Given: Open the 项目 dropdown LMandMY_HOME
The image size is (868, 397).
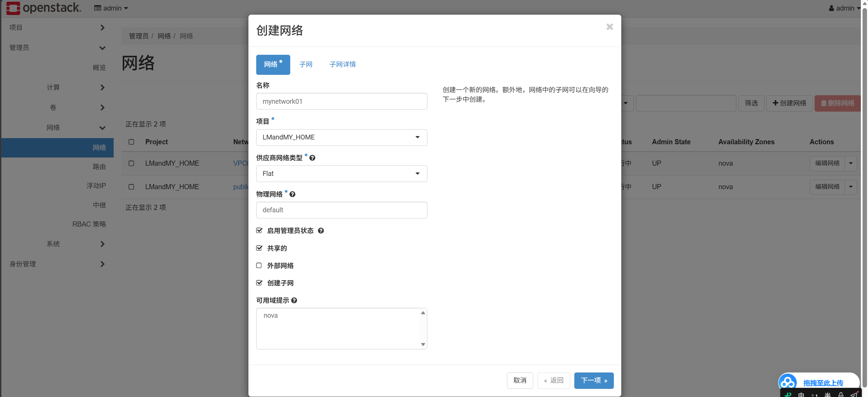Looking at the screenshot, I should click(342, 137).
